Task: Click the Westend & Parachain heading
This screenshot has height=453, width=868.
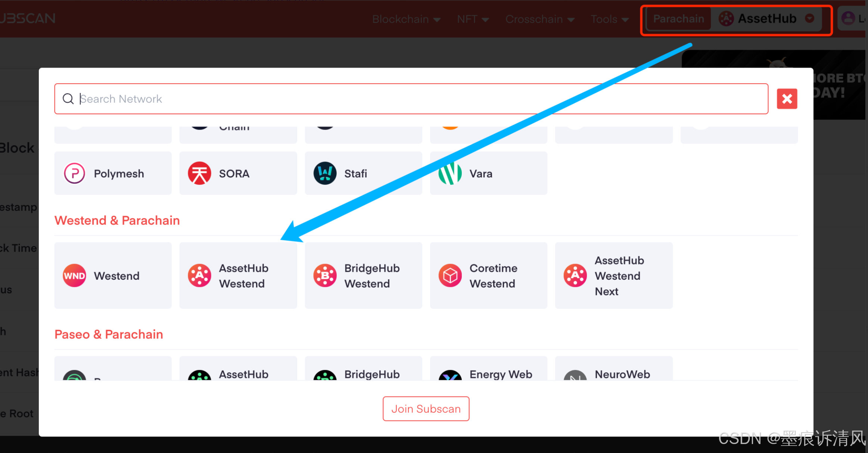Action: point(117,220)
